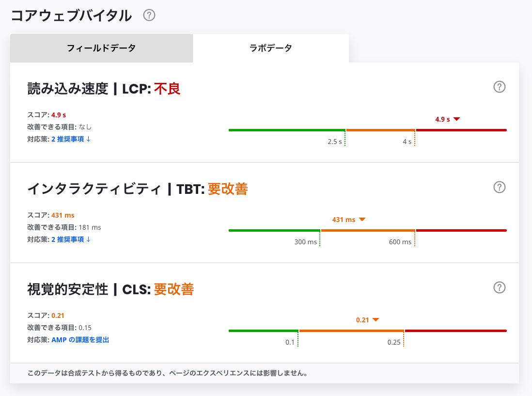532x396 pixels.
Task: Click the 視覚的安定性 | CLS heading
Action: (x=111, y=290)
